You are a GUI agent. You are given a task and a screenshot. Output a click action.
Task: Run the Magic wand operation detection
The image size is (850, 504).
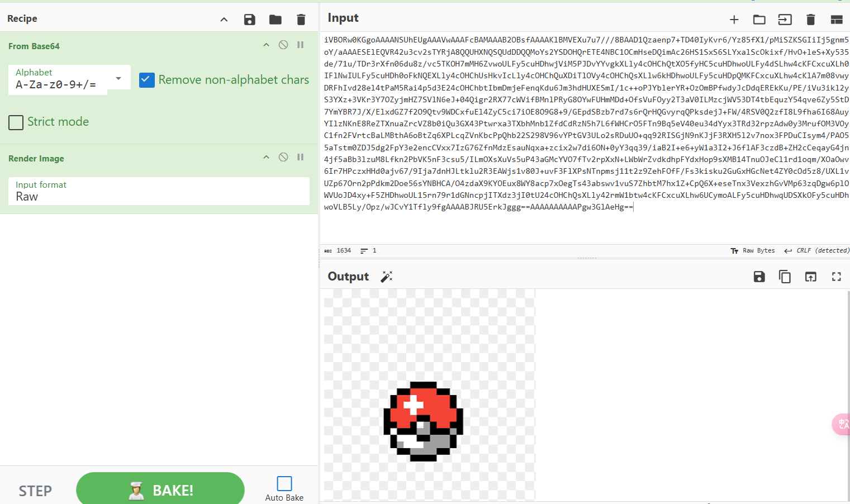(386, 276)
